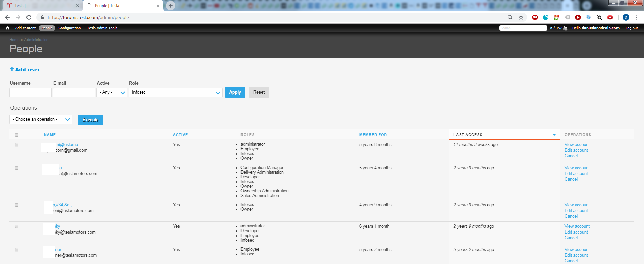Screen dimensions: 644x264
Task: Click the Add user link
Action: point(28,70)
